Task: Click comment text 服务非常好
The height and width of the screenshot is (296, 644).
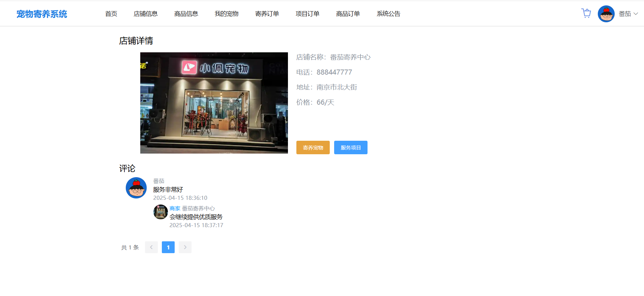Action: (x=168, y=189)
